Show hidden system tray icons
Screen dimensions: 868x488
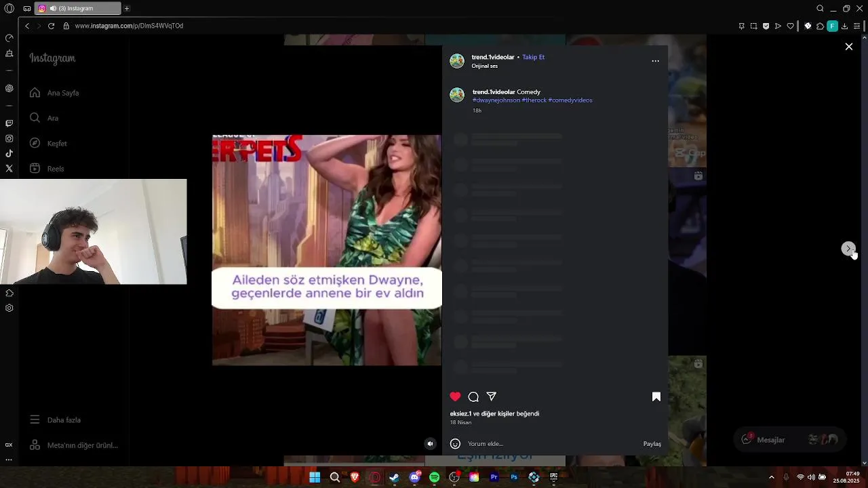click(771, 477)
